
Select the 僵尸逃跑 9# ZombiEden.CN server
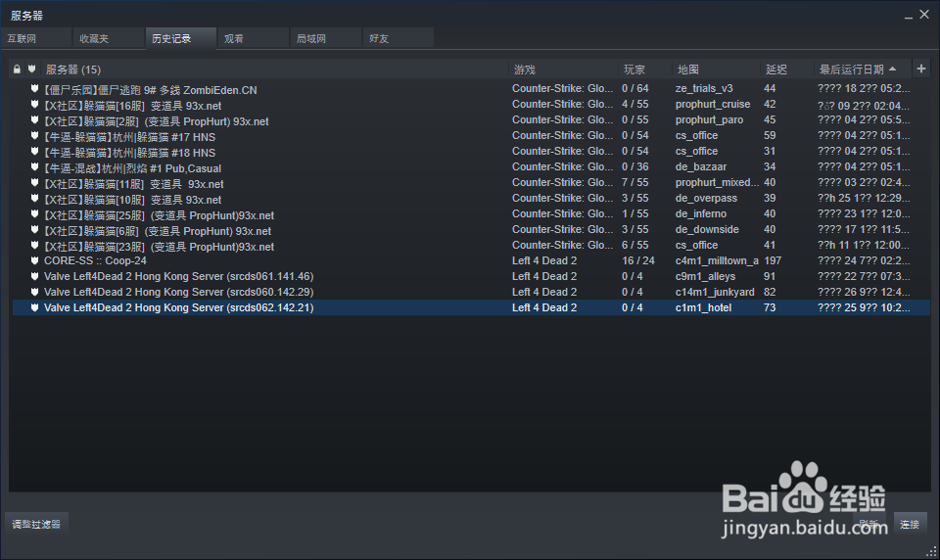[471, 89]
